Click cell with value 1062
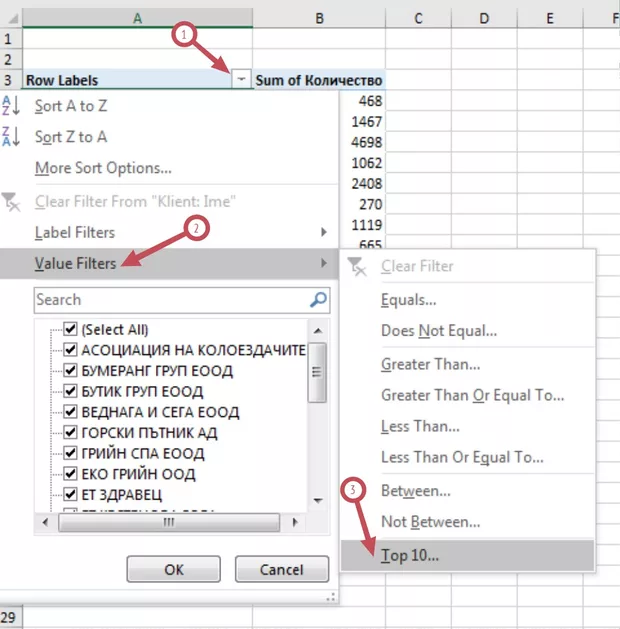The height and width of the screenshot is (629, 620). point(363,163)
